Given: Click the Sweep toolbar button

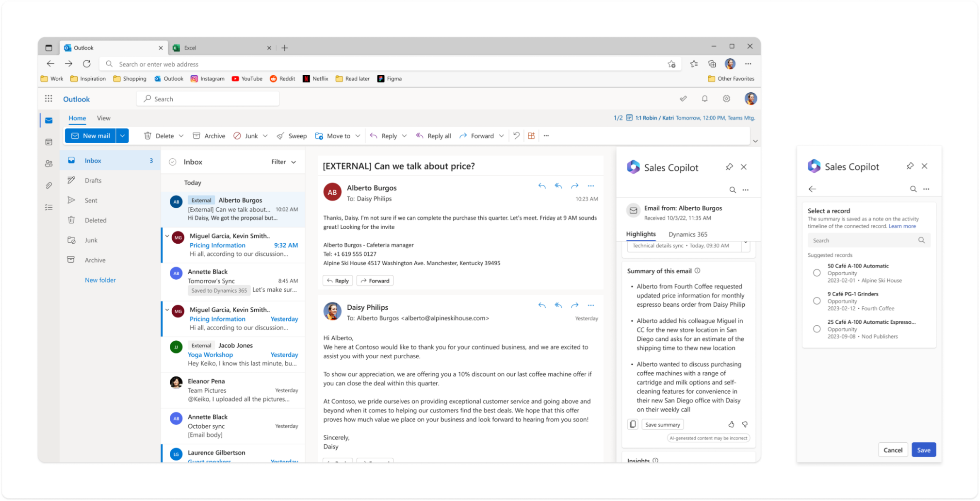Looking at the screenshot, I should point(292,136).
